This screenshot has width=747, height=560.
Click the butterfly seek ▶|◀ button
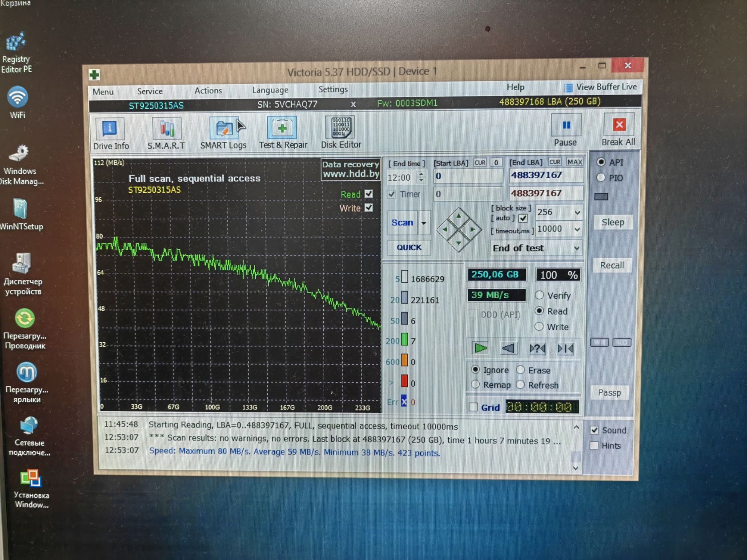[565, 348]
